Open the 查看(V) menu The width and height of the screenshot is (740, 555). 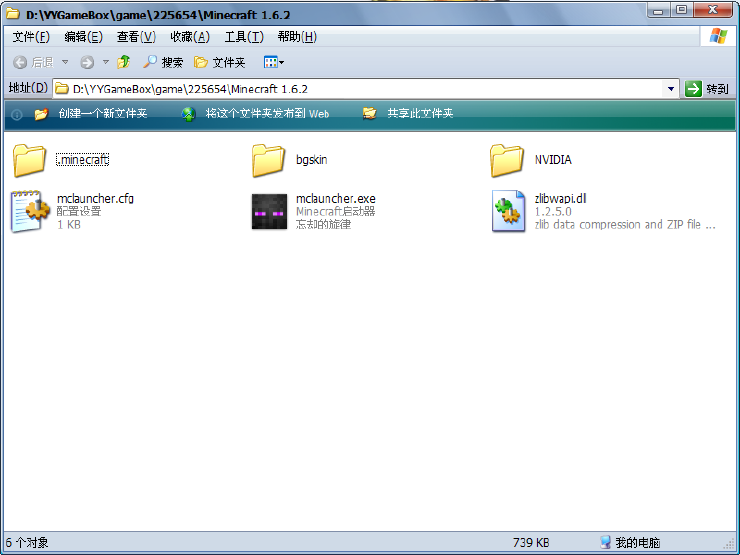click(x=136, y=37)
